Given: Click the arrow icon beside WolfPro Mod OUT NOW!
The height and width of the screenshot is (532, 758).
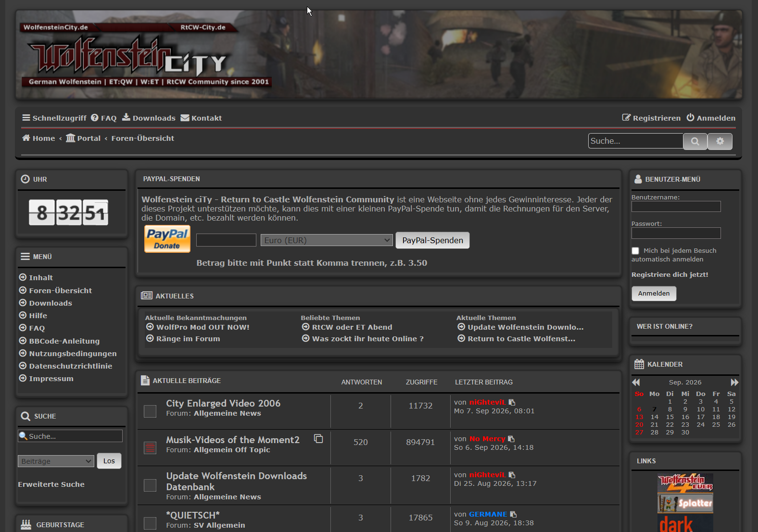Looking at the screenshot, I should (150, 327).
